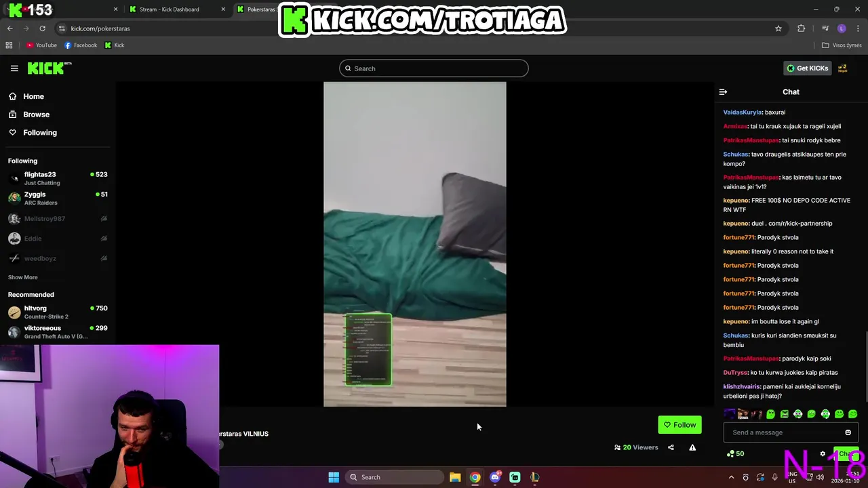
Task: Click username VaidasKuryla in chat
Action: pyautogui.click(x=743, y=113)
